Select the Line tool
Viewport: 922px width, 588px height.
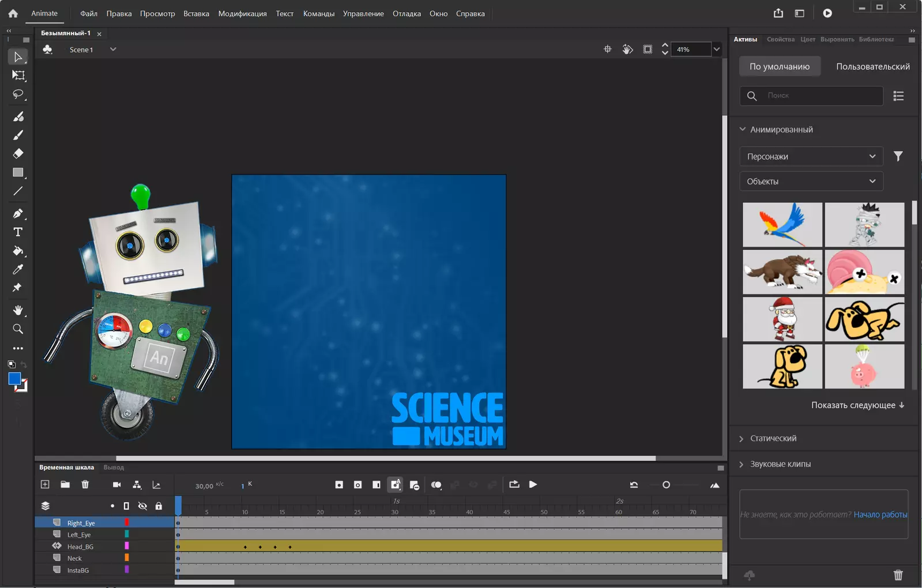click(18, 191)
